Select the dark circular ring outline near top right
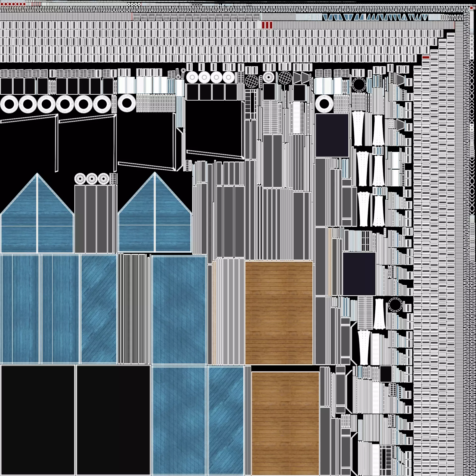Image resolution: width=476 pixels, height=476 pixels. click(x=359, y=84)
